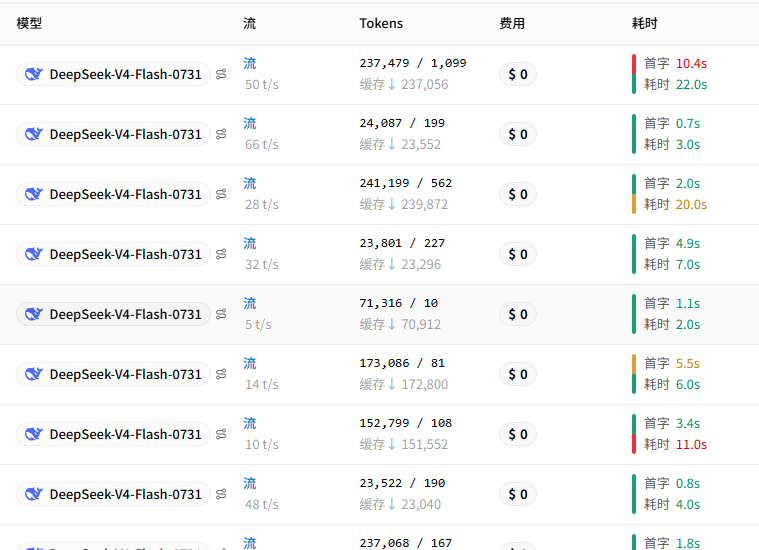The height and width of the screenshot is (550, 759).
Task: Click the $ 0 cost badge in the 23,801 row
Action: 518,254
